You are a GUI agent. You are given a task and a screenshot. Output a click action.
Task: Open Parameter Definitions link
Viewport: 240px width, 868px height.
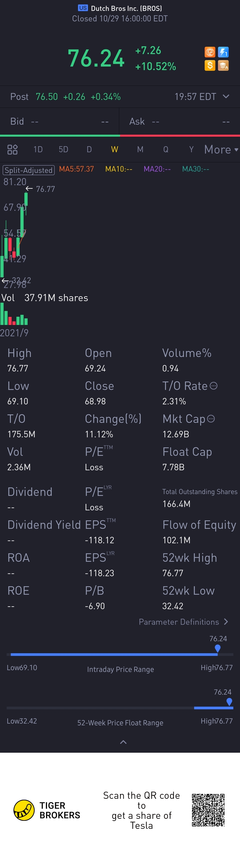[x=184, y=622]
